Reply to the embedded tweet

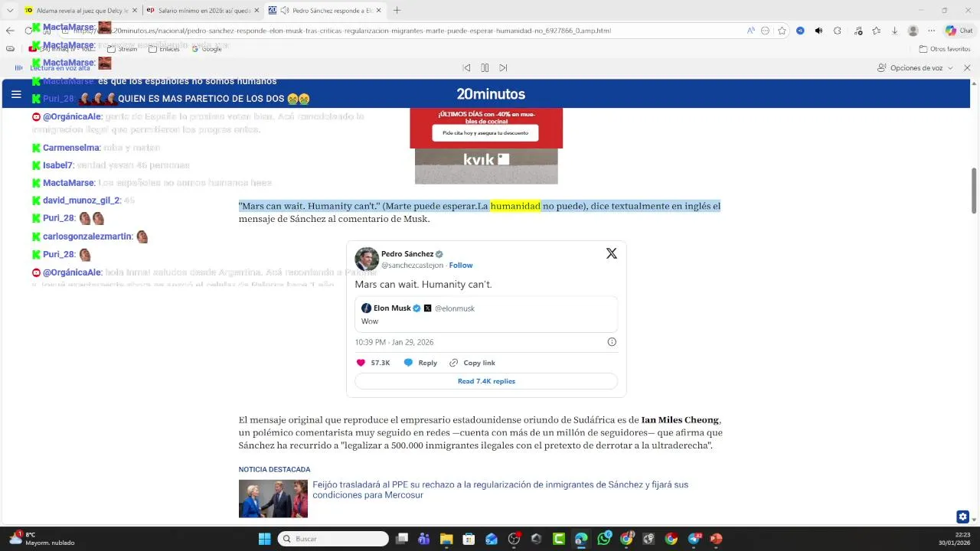[420, 363]
